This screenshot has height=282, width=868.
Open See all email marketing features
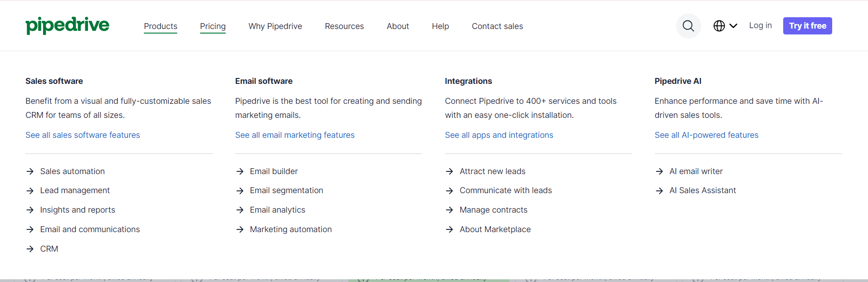(x=295, y=135)
